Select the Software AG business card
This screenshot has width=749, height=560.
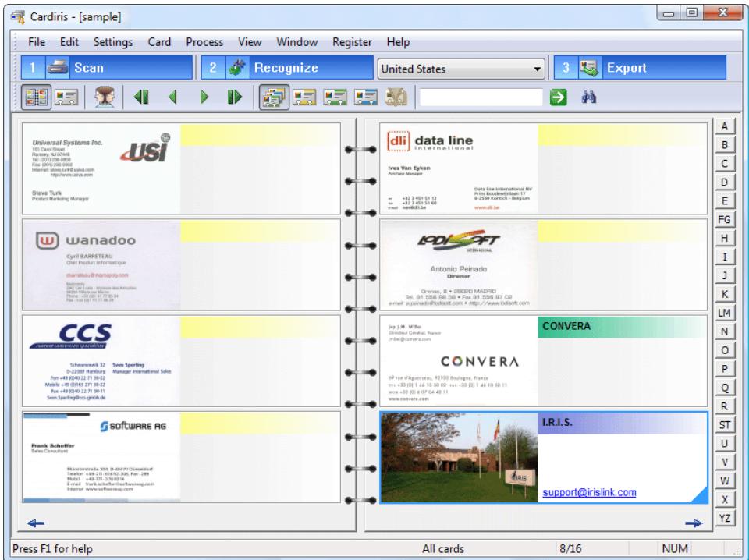(181, 457)
